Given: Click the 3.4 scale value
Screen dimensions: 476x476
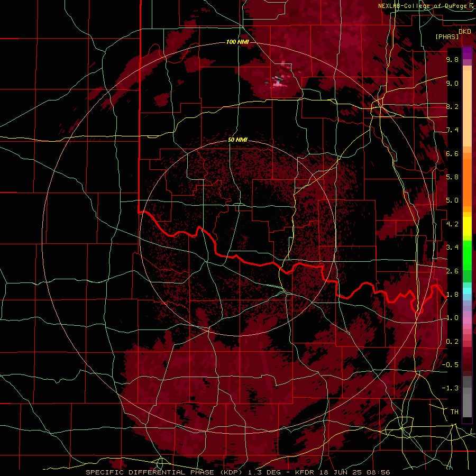Looking at the screenshot, I should click(452, 247).
